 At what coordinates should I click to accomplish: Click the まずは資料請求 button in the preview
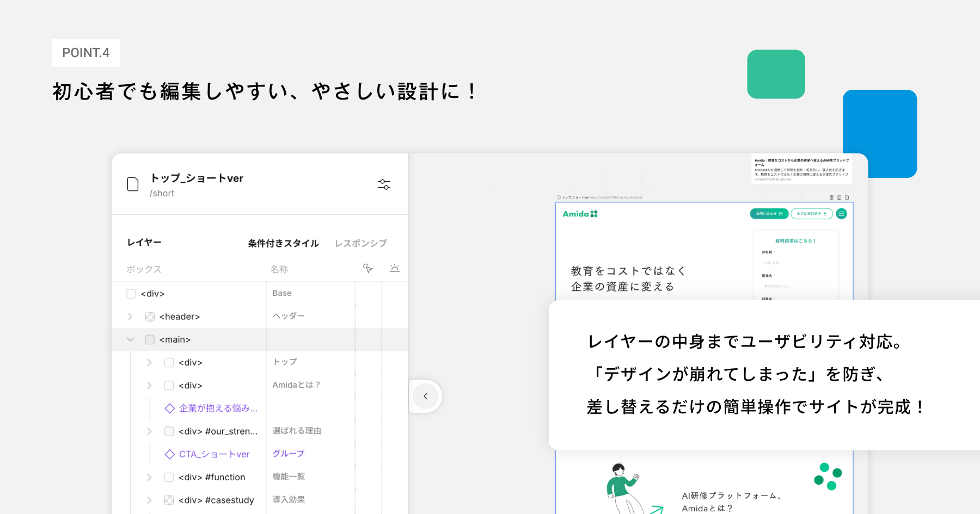(811, 214)
